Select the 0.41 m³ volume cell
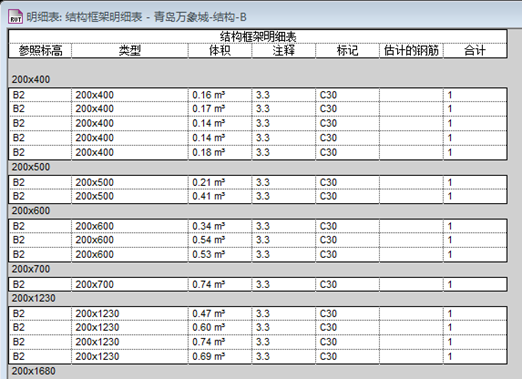 pyautogui.click(x=220, y=196)
